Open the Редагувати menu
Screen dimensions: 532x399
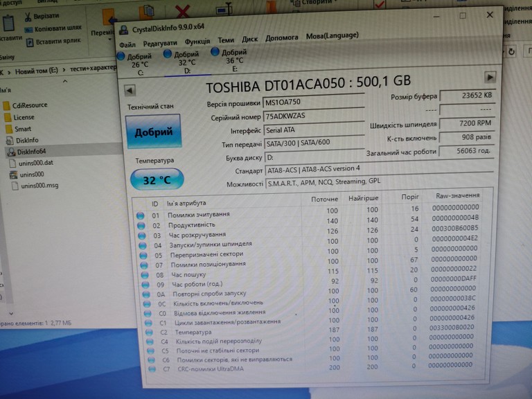click(x=160, y=43)
